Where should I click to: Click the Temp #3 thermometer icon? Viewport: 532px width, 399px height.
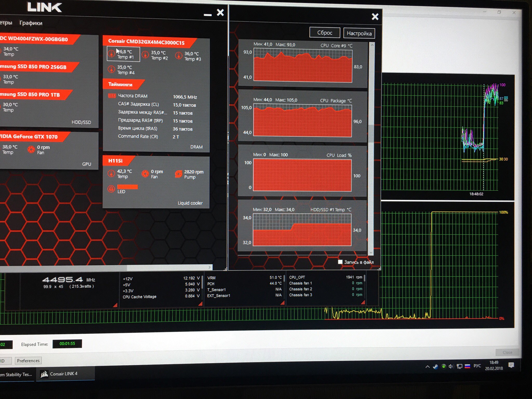[179, 56]
